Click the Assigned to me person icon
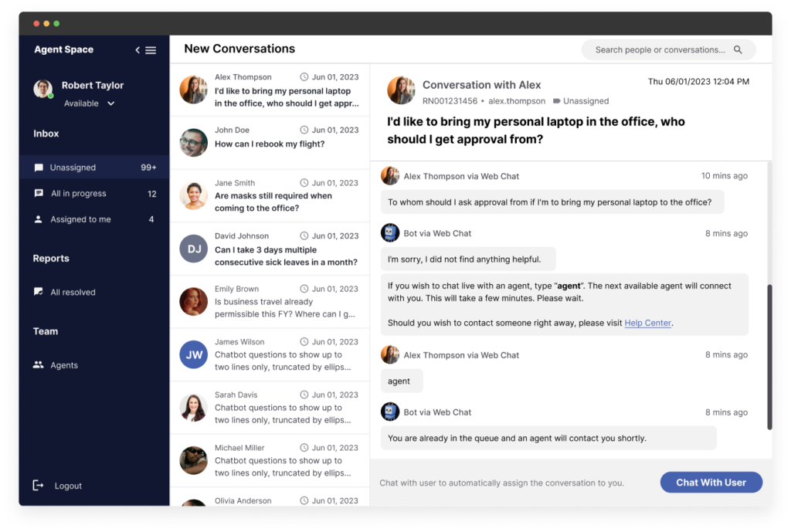The height and width of the screenshot is (532, 791). [x=39, y=219]
